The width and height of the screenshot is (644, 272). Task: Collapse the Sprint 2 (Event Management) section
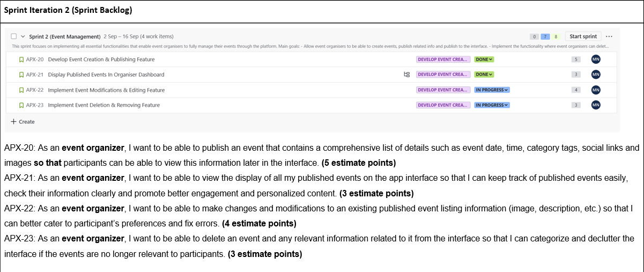(x=23, y=36)
